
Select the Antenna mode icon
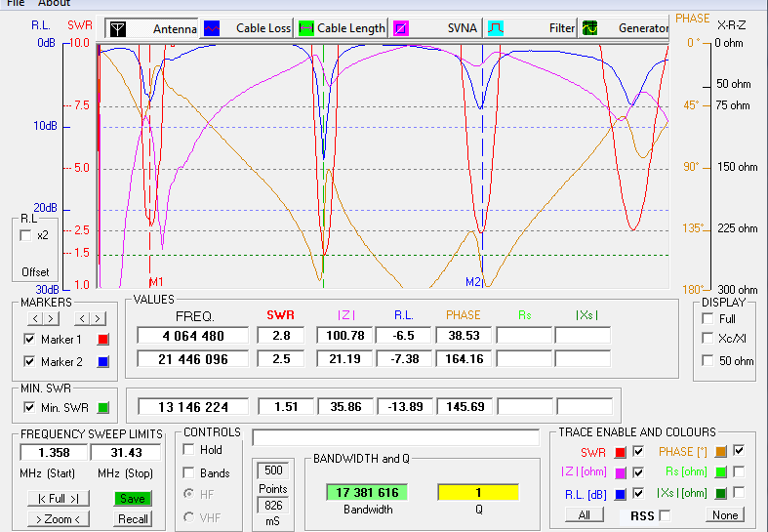[x=117, y=28]
